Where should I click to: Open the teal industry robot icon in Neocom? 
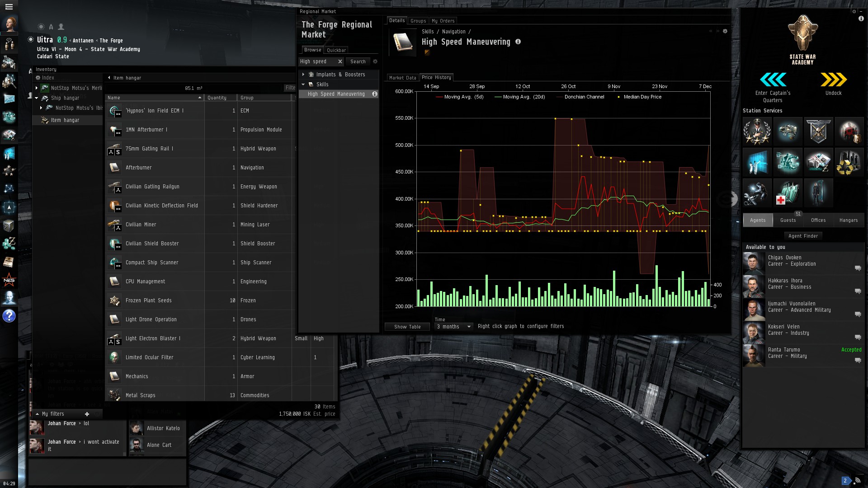[x=9, y=117]
